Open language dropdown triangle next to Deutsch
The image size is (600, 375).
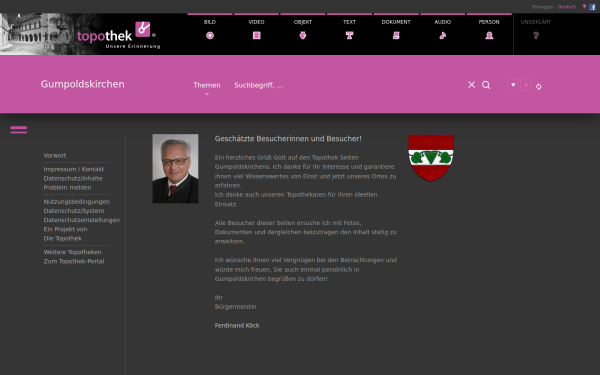584,7
